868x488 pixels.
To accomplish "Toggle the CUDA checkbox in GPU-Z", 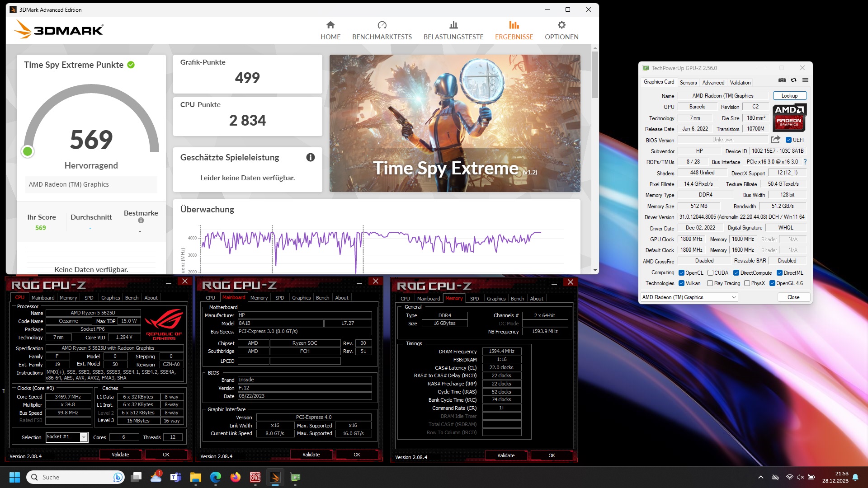I will coord(710,273).
